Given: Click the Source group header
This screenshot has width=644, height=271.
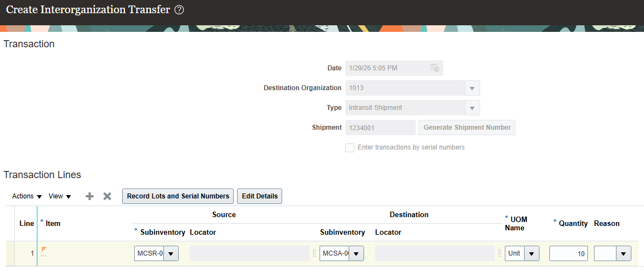Looking at the screenshot, I should [x=224, y=214].
